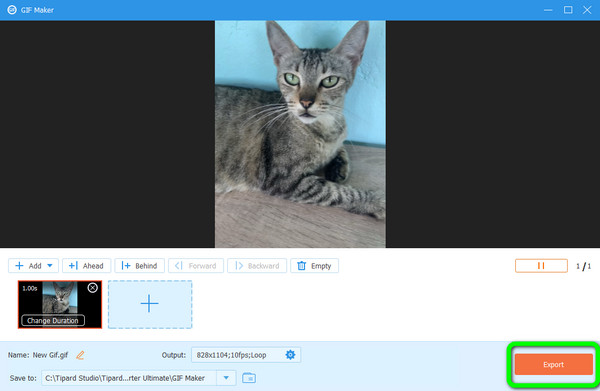Screen dimensions: 600x391
Task: Select the 1.00s cat frame thumbnail
Action: [60, 305]
